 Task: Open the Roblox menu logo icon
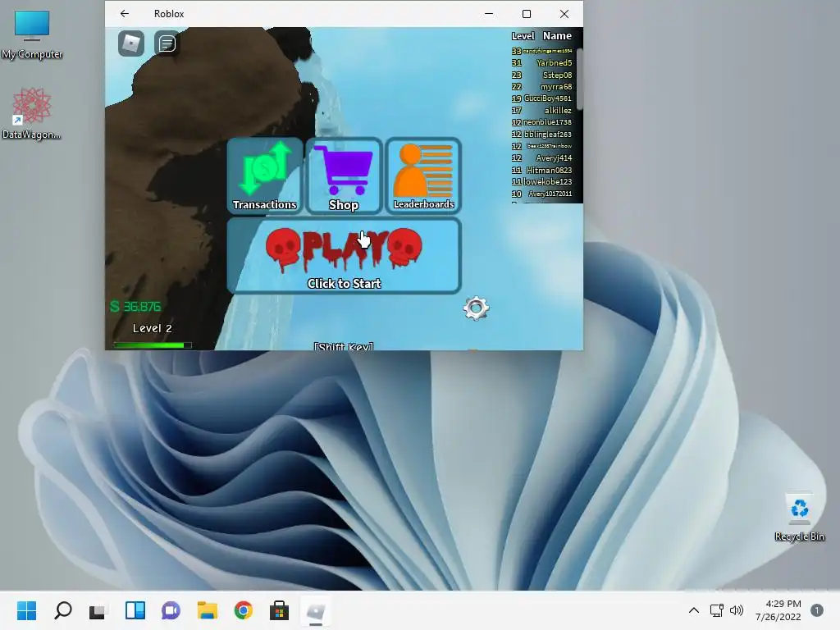pyautogui.click(x=131, y=43)
